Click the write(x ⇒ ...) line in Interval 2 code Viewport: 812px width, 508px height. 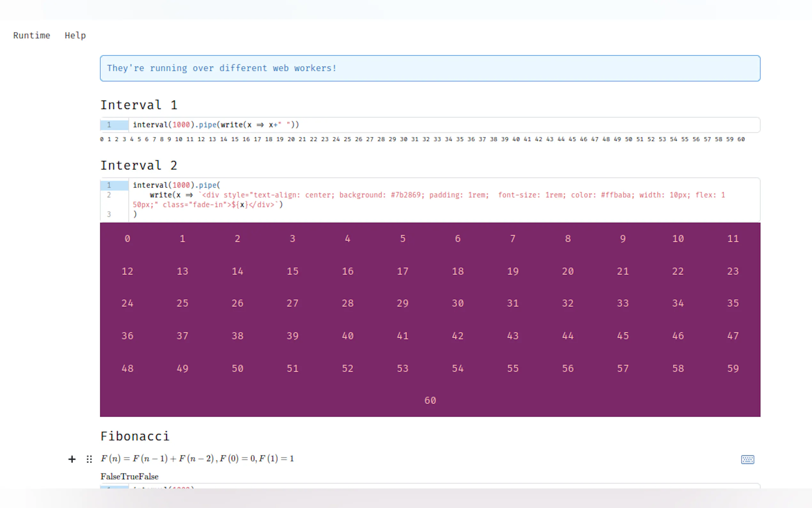430,200
